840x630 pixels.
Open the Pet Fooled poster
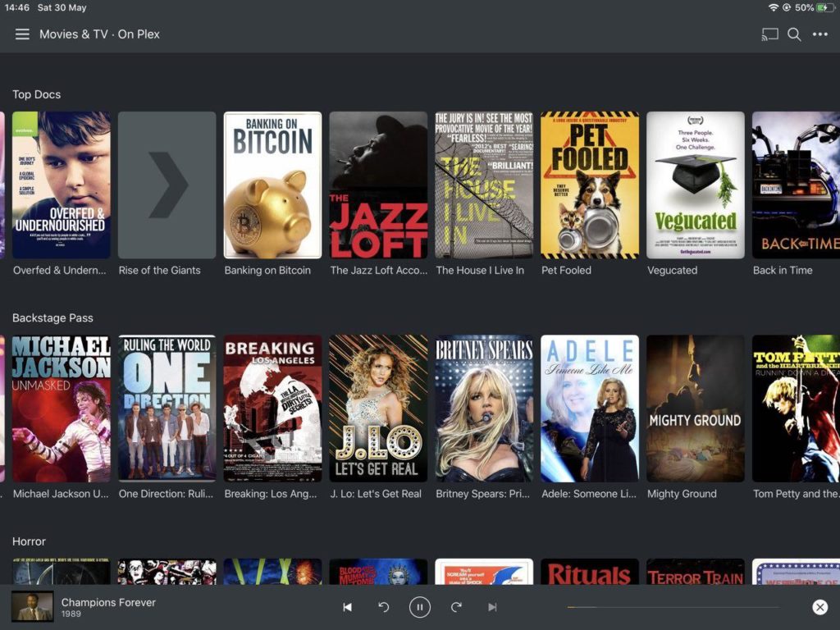[x=590, y=185]
